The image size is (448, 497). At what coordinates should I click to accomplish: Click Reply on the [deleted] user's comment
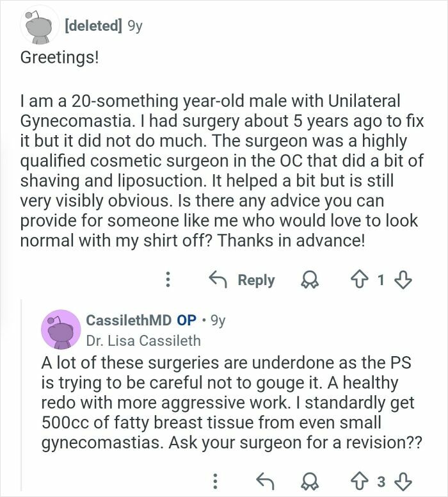click(242, 280)
